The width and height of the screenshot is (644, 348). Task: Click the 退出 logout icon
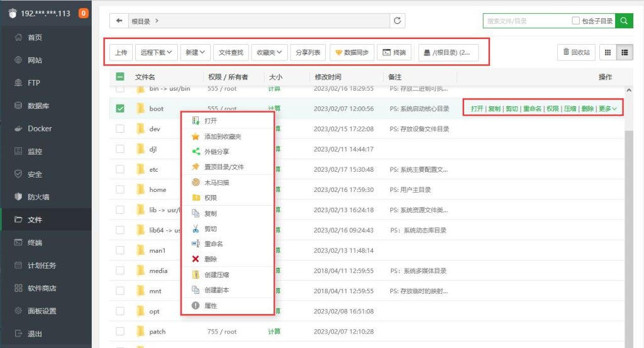(18, 334)
